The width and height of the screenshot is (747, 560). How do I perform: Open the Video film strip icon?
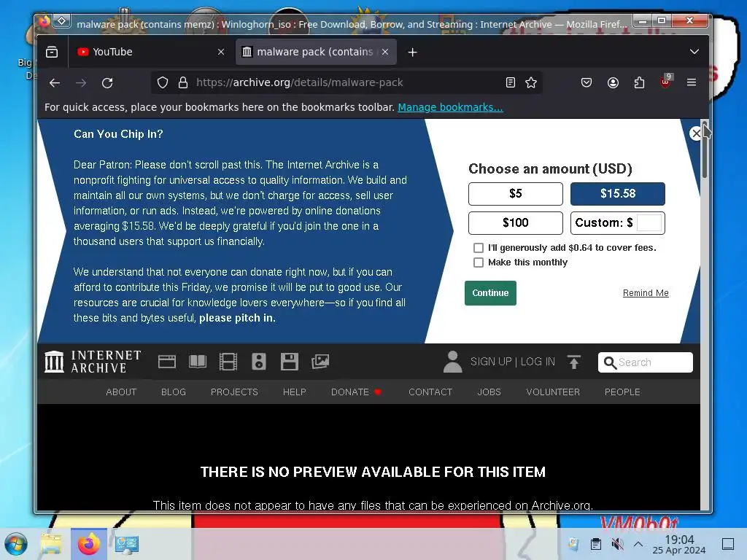[228, 362]
